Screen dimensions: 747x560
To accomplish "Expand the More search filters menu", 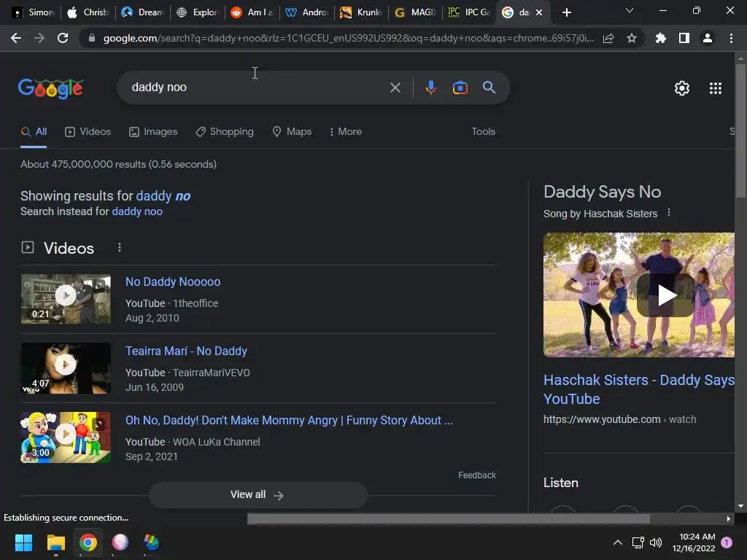I will [346, 132].
